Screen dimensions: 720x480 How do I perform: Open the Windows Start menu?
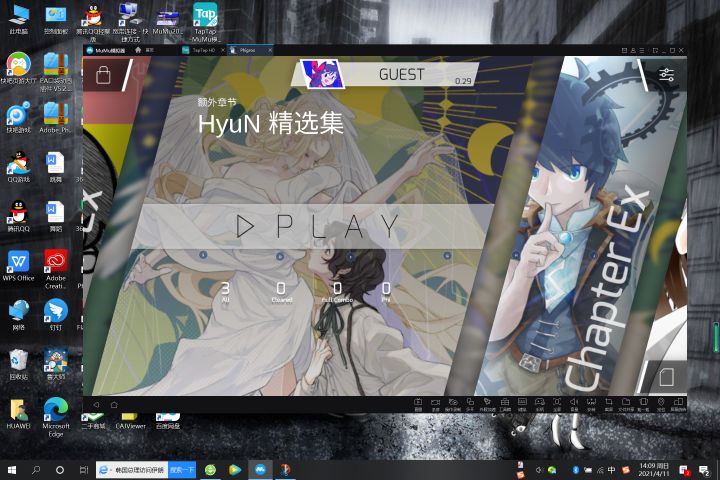coord(12,470)
